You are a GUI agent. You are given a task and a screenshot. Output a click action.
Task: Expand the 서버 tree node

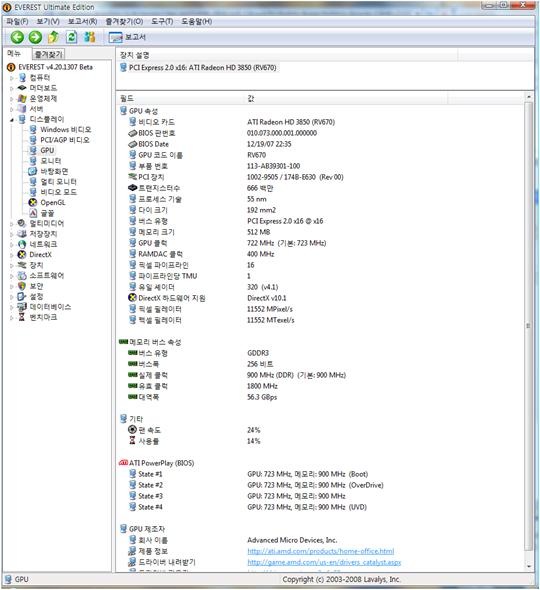tap(12, 109)
